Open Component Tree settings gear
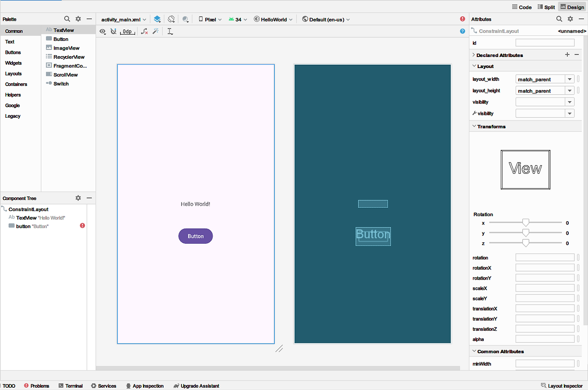 coord(78,198)
